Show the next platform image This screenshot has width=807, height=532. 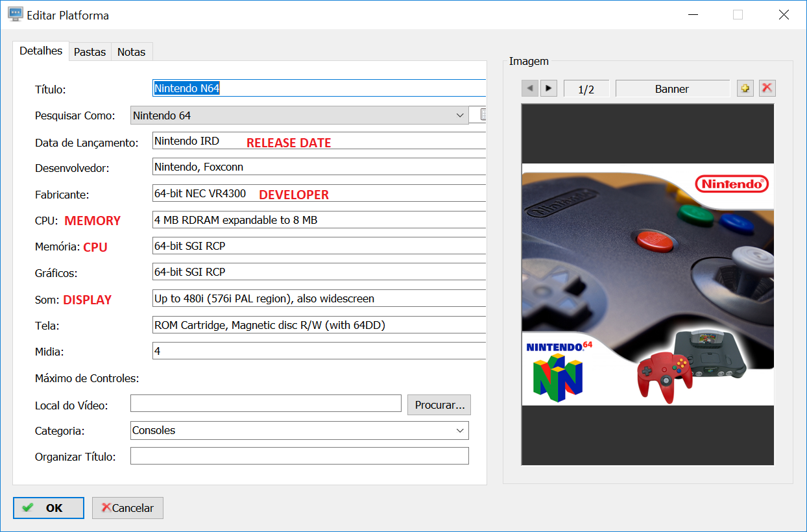pyautogui.click(x=549, y=88)
